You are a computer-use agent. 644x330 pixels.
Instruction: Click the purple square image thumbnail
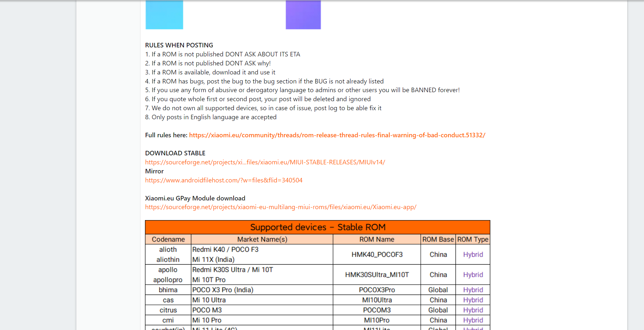pos(303,15)
